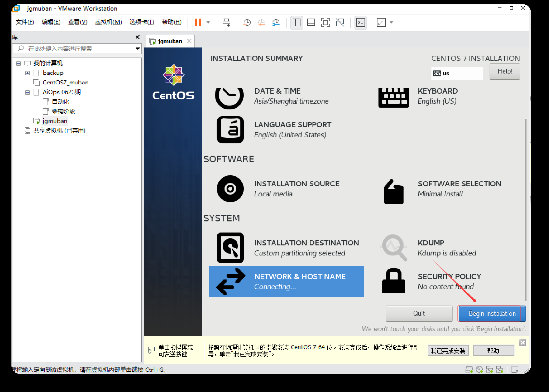Select 共享虚拟机 (已弃用) item
The height and width of the screenshot is (392, 549).
[x=59, y=130]
